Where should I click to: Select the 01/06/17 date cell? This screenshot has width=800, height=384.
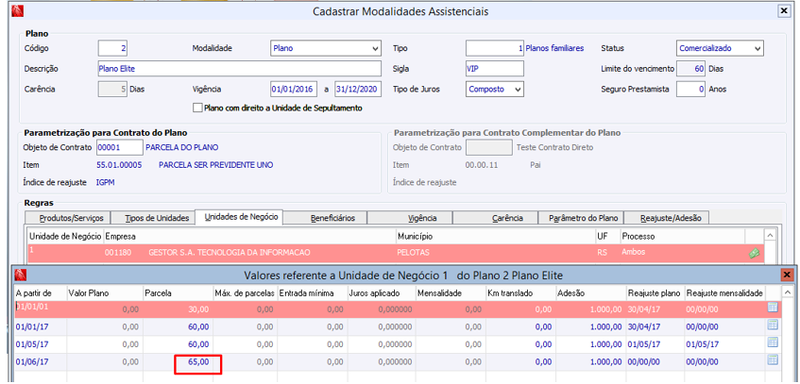coord(41,362)
